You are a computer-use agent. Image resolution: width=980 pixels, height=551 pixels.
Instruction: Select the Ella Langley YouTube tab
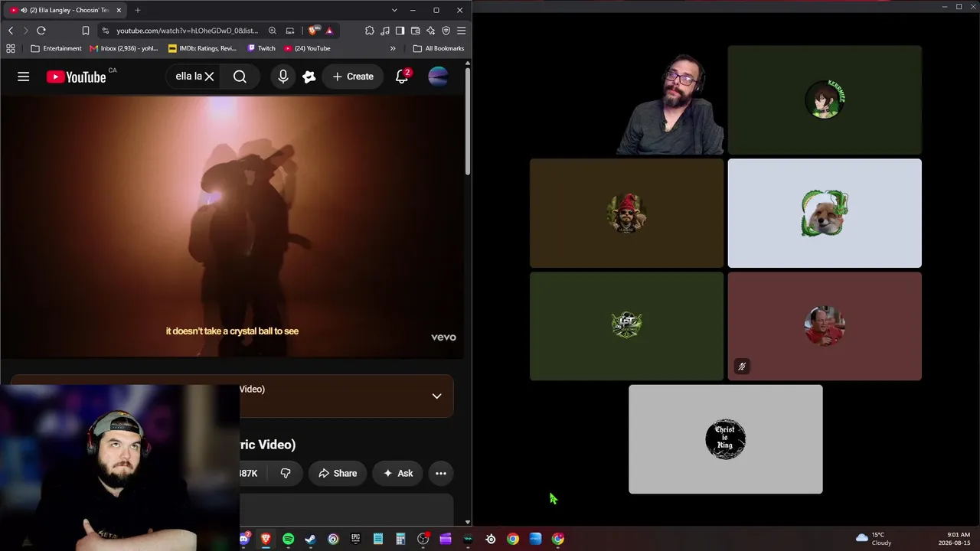click(67, 10)
